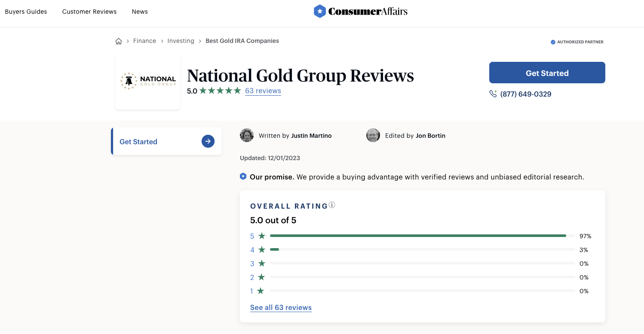Click the Updated: 12/01/2023 text

pos(270,158)
